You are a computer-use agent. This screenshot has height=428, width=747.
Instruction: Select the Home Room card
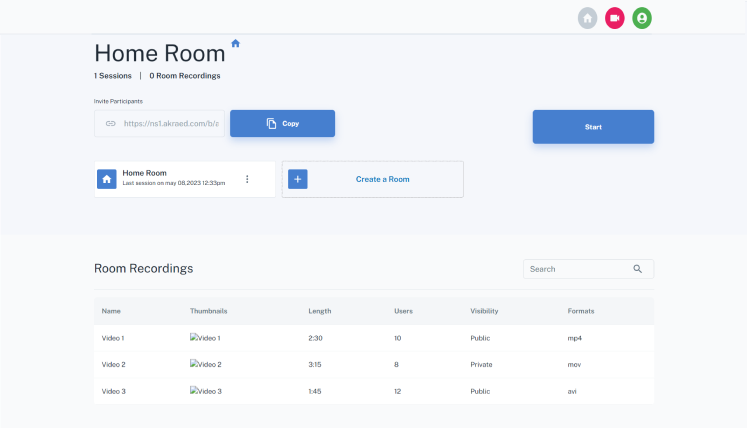[x=185, y=179]
